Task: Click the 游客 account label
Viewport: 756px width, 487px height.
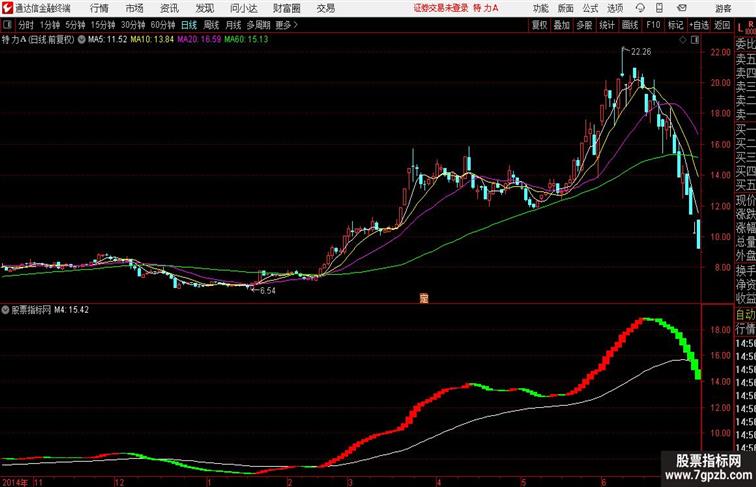Action: click(x=723, y=8)
